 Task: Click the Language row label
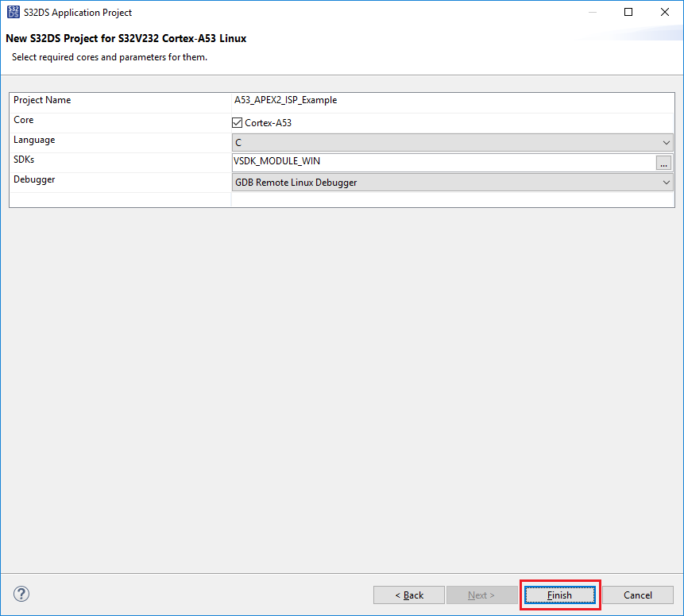pos(34,140)
